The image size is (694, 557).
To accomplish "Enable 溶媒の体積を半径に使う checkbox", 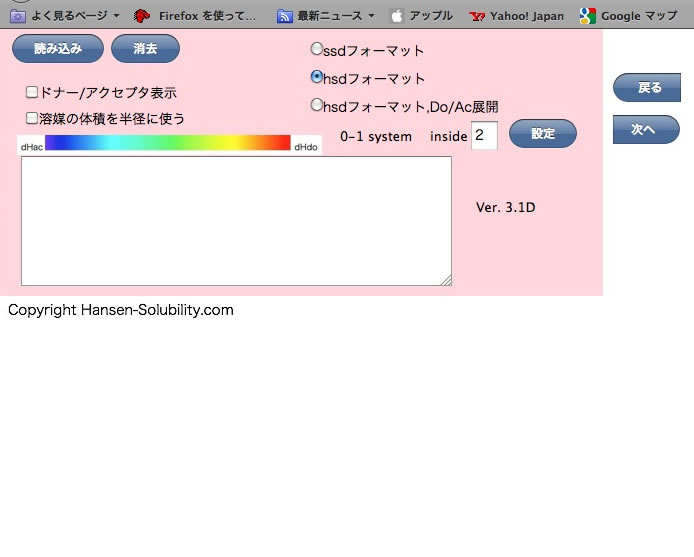I will 31,118.
